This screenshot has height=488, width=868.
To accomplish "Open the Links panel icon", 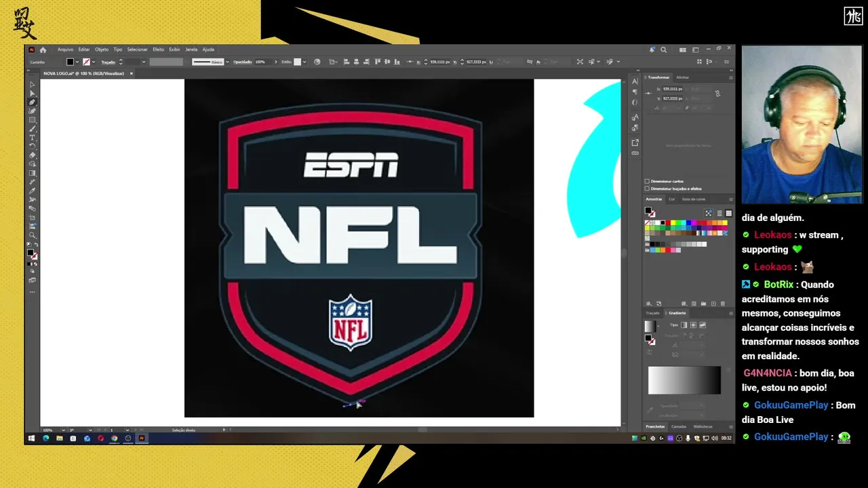I will (x=635, y=153).
